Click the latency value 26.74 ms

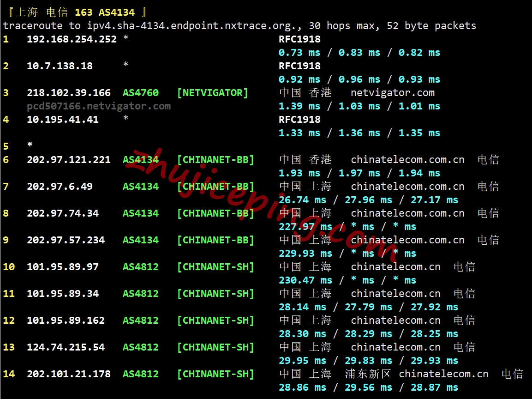(302, 200)
